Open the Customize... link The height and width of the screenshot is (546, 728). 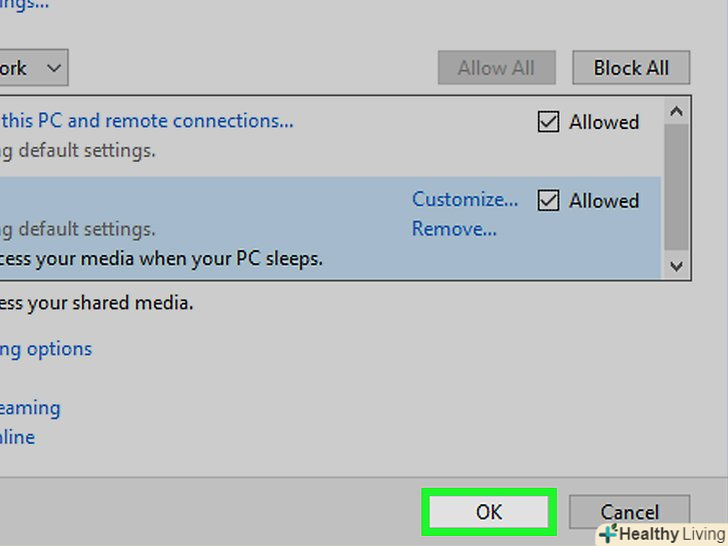click(x=465, y=199)
